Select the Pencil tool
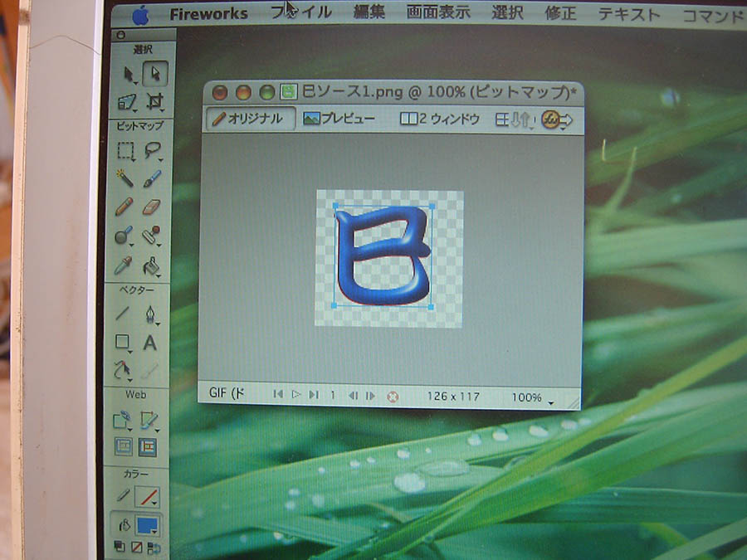This screenshot has height=560, width=747. 124,207
